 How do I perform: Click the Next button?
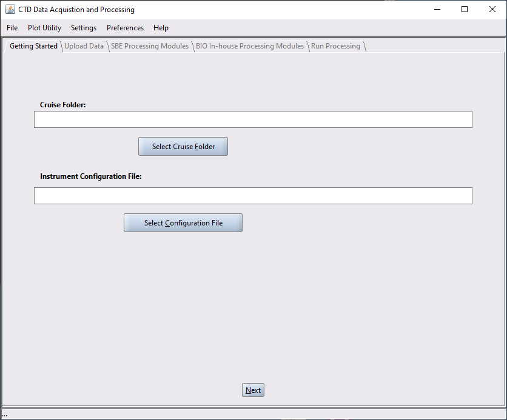[x=253, y=390]
